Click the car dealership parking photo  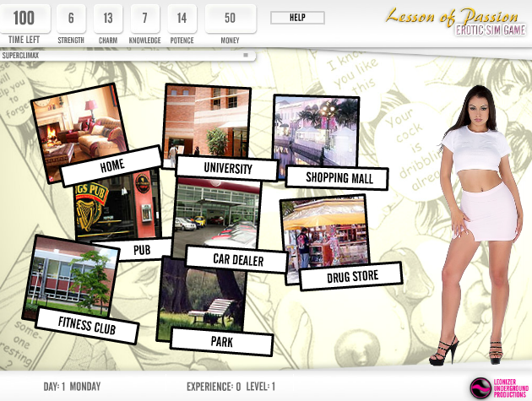tap(217, 212)
